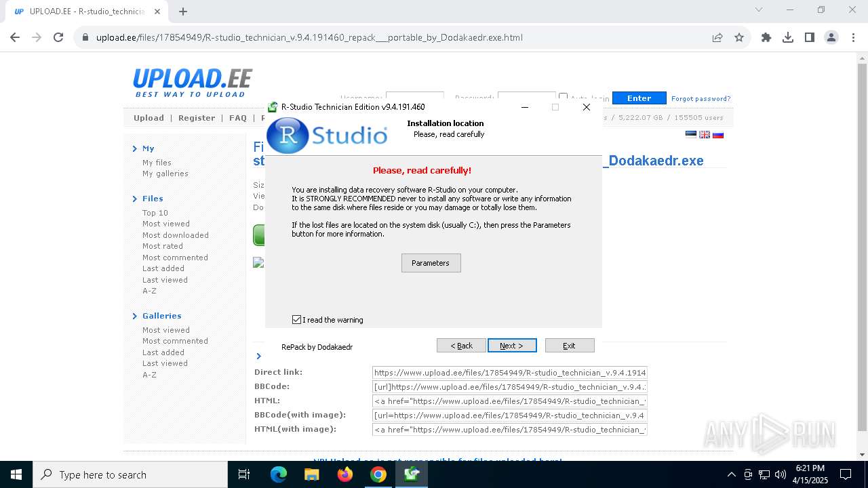Toggle Chrome side panel icon

810,37
